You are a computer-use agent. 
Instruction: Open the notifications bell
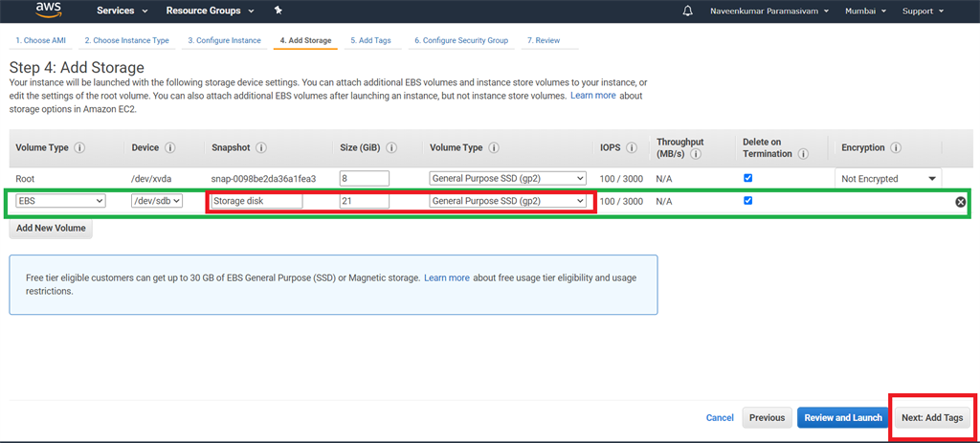point(687,11)
